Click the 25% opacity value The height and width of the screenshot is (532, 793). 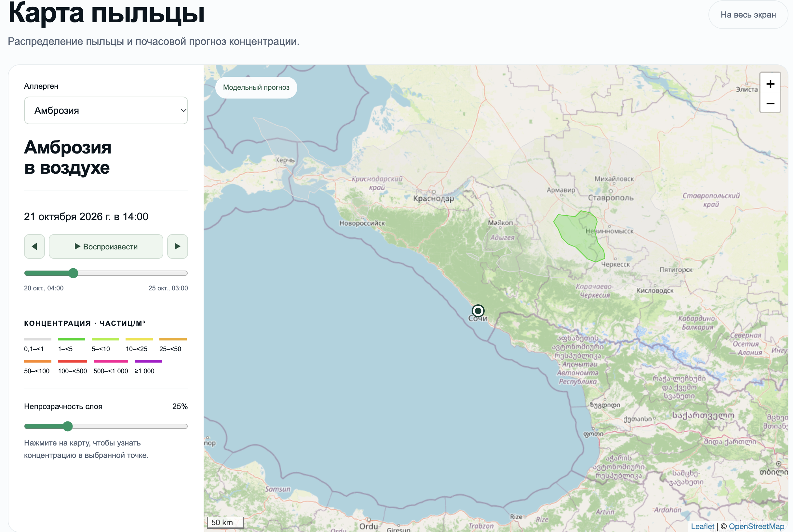click(180, 406)
